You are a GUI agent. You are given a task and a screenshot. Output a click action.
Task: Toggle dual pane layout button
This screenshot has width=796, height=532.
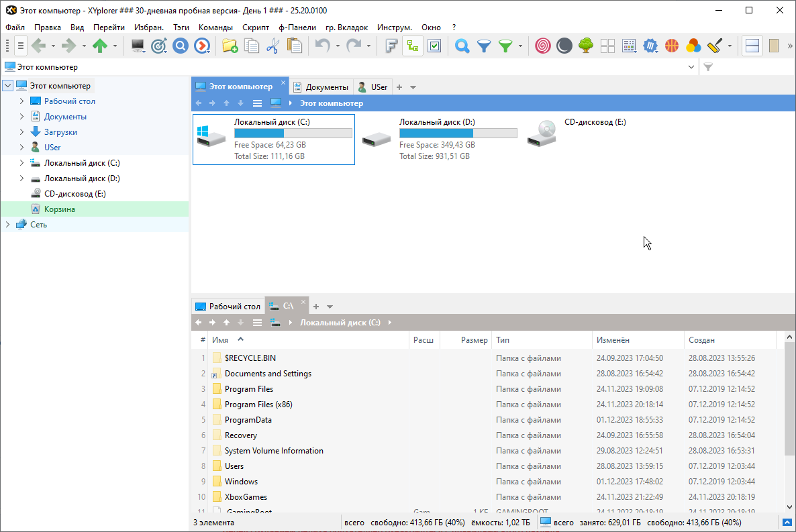[x=752, y=46]
